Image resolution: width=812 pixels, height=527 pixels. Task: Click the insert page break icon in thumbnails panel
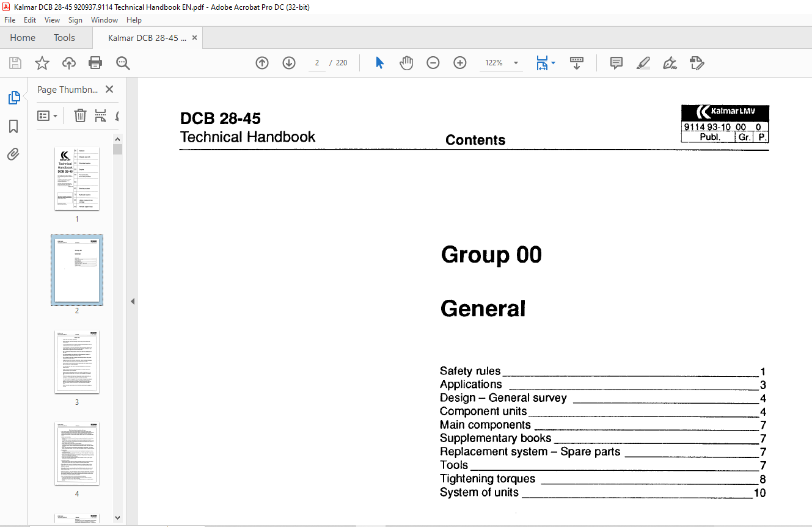[100, 115]
